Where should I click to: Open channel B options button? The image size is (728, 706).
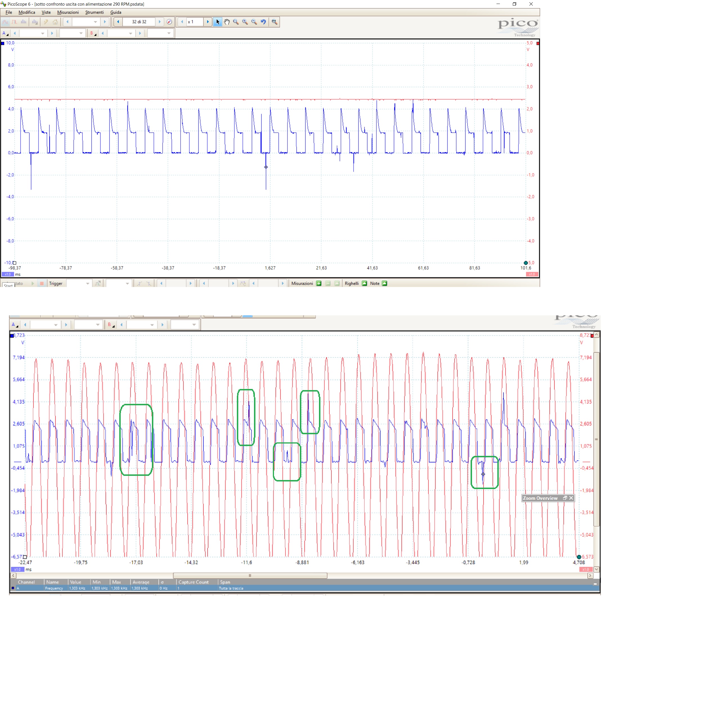(93, 33)
